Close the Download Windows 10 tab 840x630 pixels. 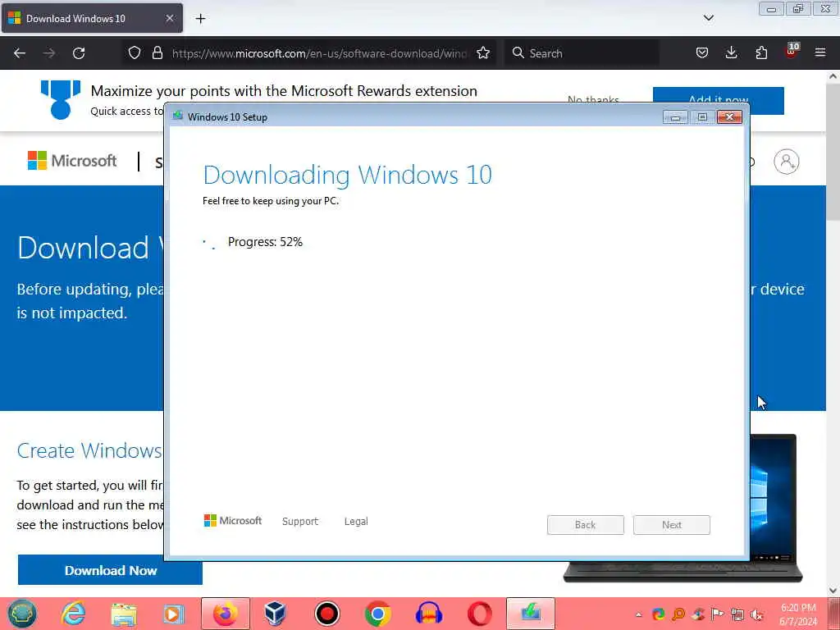tap(169, 18)
